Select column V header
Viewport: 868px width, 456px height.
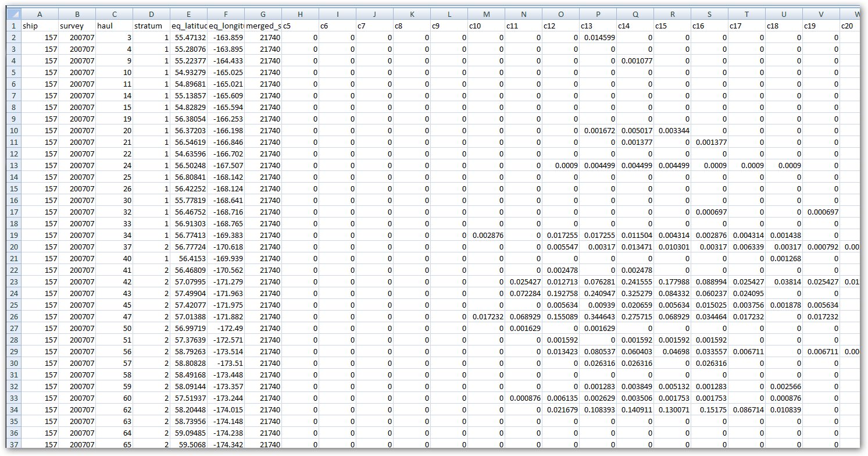tap(821, 14)
